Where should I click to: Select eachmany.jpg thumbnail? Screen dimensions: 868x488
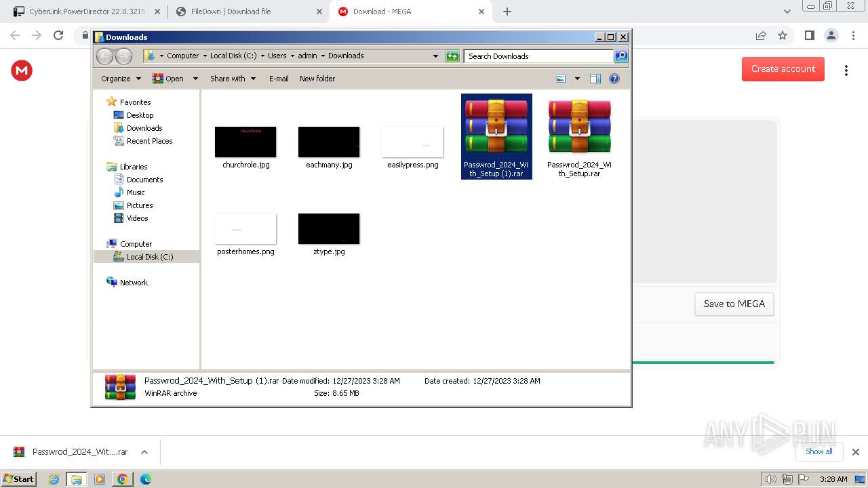click(x=329, y=142)
